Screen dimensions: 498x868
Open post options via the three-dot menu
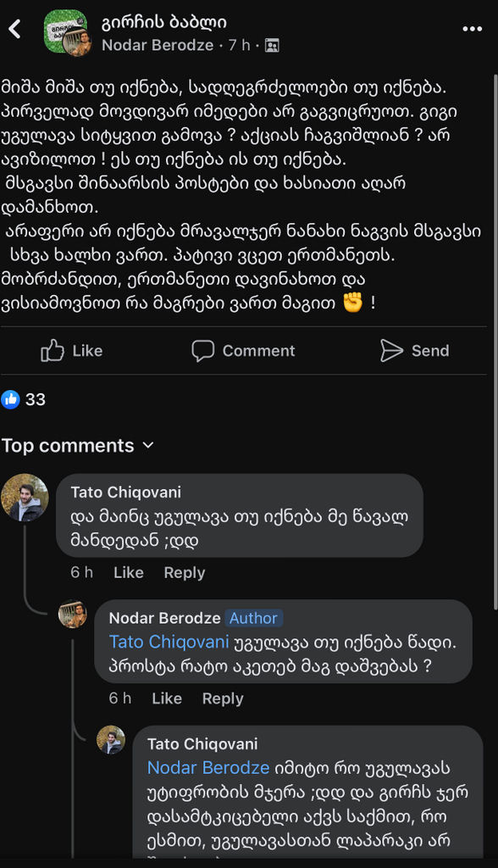pyautogui.click(x=471, y=29)
